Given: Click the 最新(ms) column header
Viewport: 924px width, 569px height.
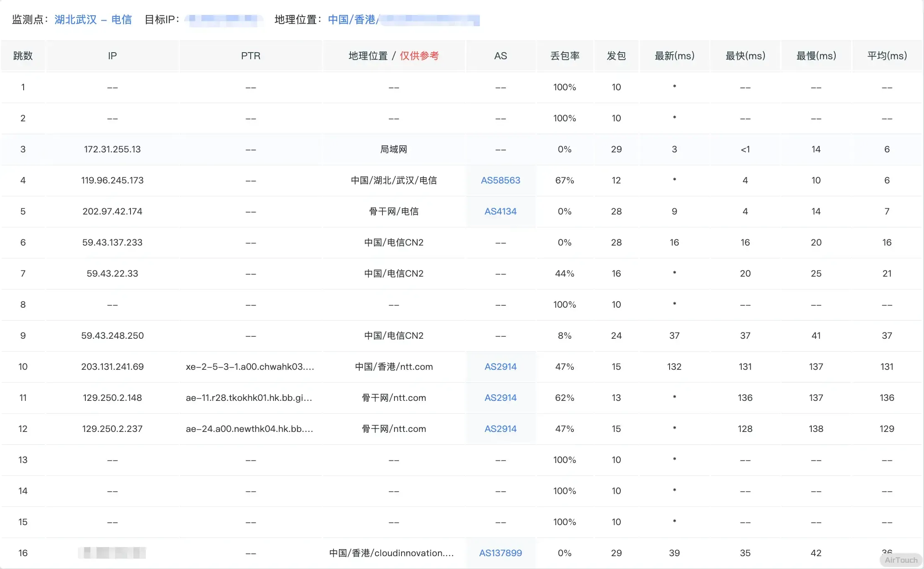Looking at the screenshot, I should (x=674, y=55).
